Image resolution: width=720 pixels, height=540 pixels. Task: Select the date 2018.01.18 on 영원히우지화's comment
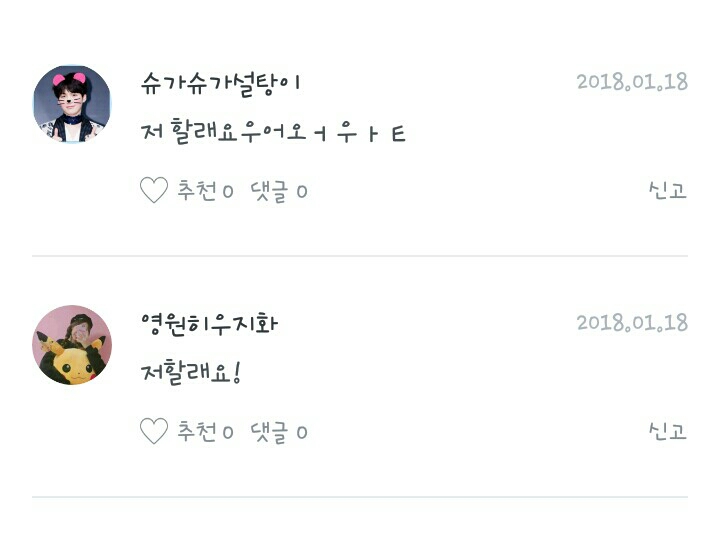[632, 323]
